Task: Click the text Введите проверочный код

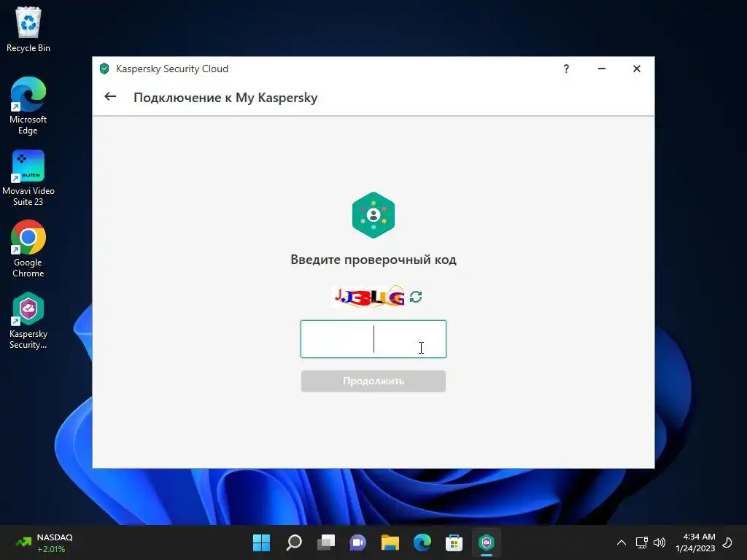Action: [373, 260]
